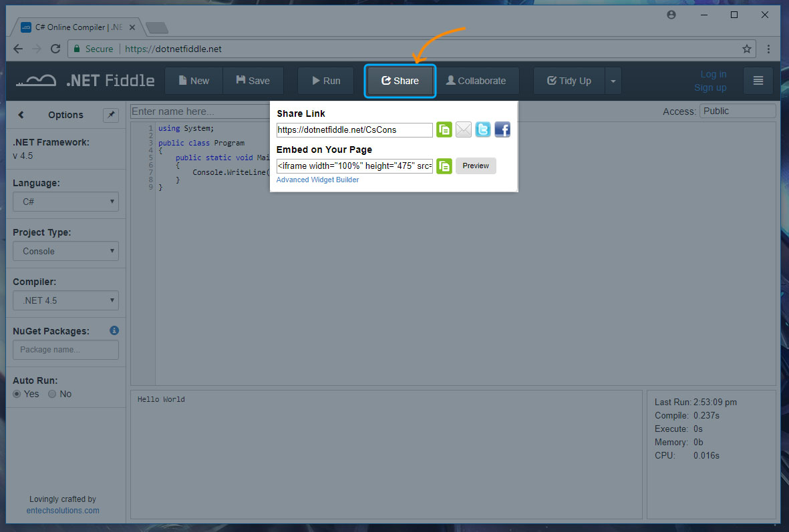Visit entechsolutions.com link
Viewport: 789px width, 532px height.
63,511
